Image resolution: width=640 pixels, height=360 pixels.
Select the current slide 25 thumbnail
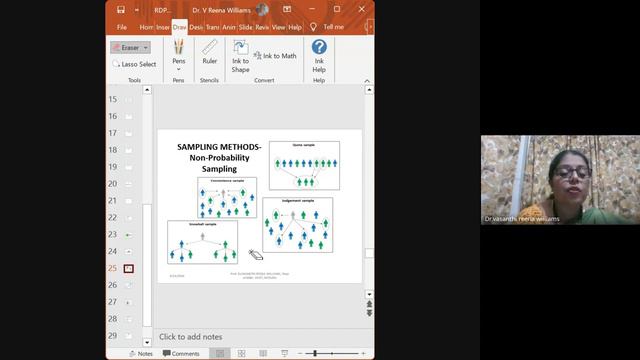(x=129, y=268)
